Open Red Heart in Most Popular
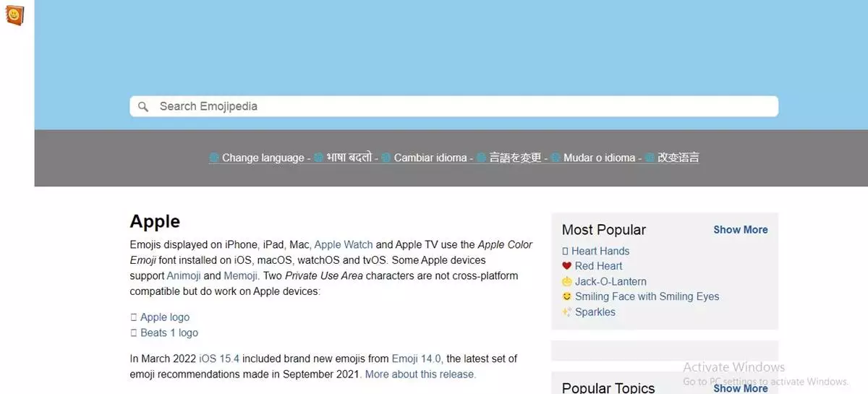This screenshot has height=394, width=868. (599, 266)
